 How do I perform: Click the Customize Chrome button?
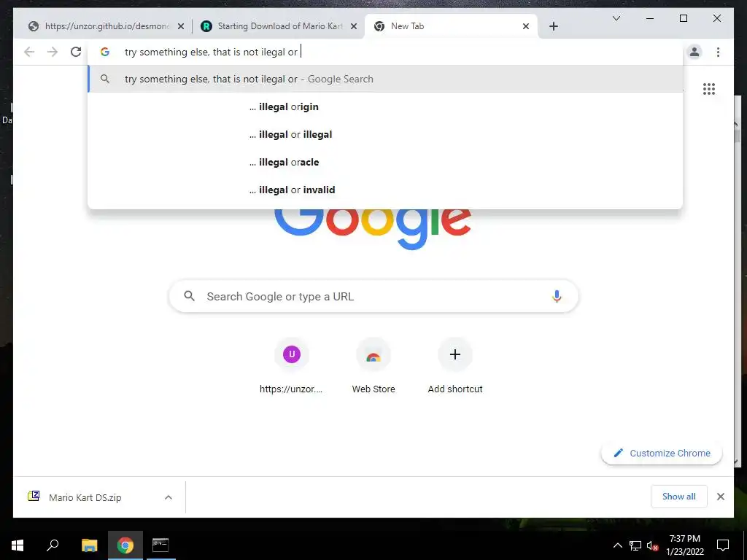[x=662, y=453]
